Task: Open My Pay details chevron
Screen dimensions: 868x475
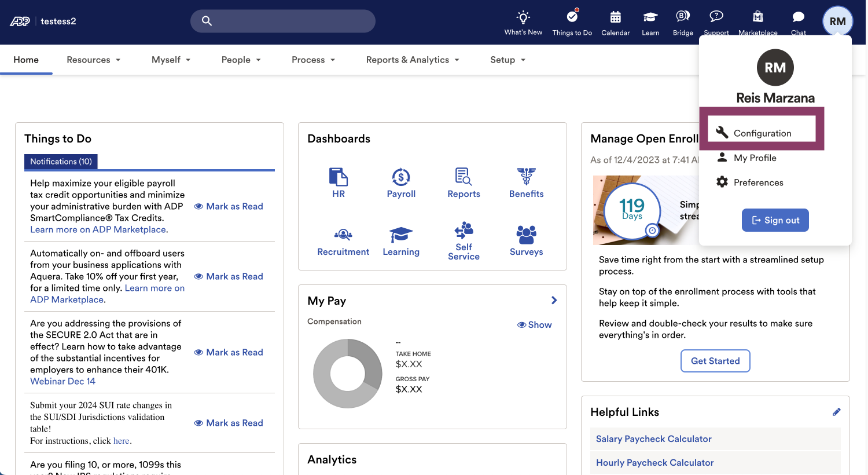Action: coord(554,300)
